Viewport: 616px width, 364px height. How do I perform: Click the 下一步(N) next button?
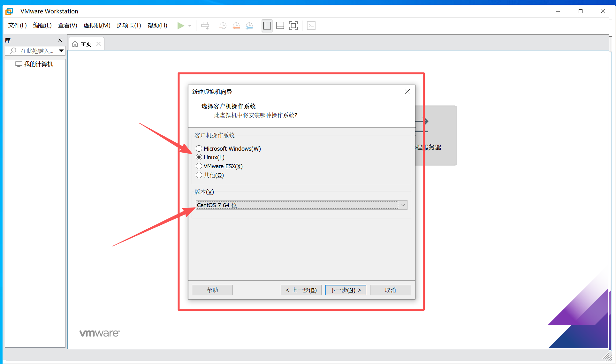tap(346, 290)
